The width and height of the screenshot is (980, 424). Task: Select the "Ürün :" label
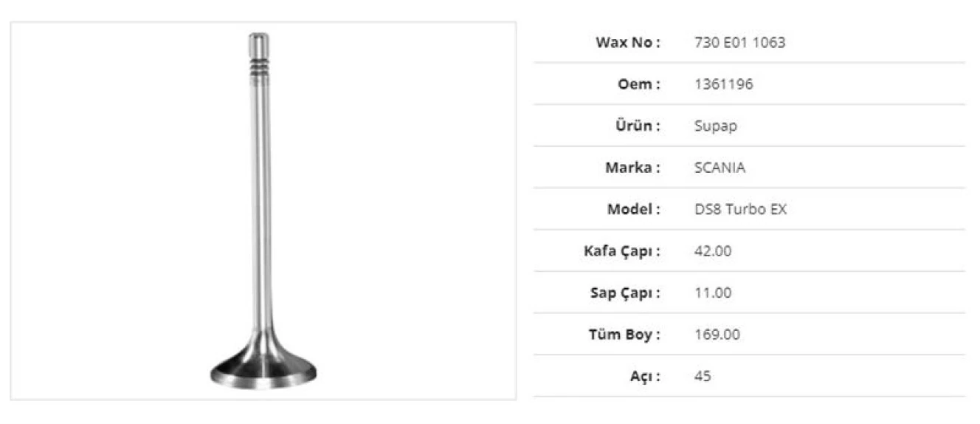(x=637, y=126)
